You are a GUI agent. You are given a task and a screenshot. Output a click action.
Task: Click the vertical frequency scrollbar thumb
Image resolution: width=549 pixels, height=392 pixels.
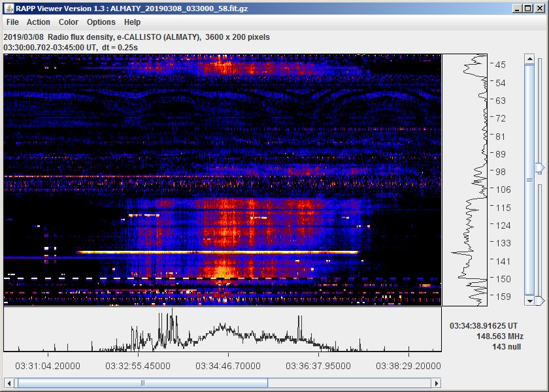tap(529, 180)
